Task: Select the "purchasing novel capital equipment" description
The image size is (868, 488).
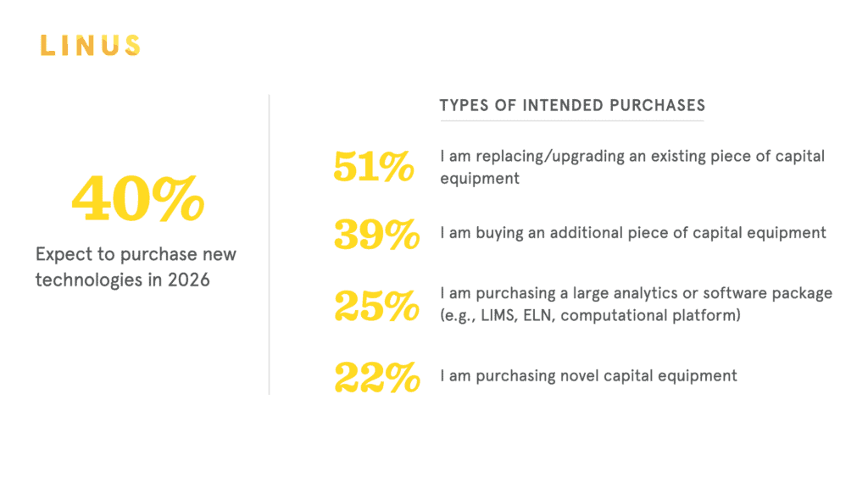Action: click(x=588, y=375)
